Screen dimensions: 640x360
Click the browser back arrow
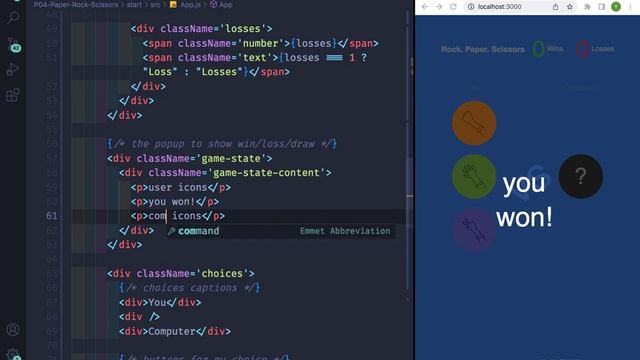point(425,7)
